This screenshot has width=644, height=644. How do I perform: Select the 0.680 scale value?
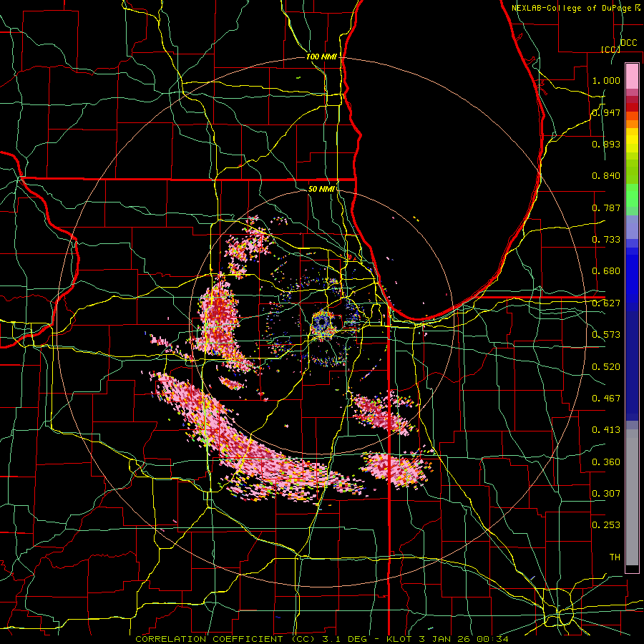pyautogui.click(x=606, y=270)
